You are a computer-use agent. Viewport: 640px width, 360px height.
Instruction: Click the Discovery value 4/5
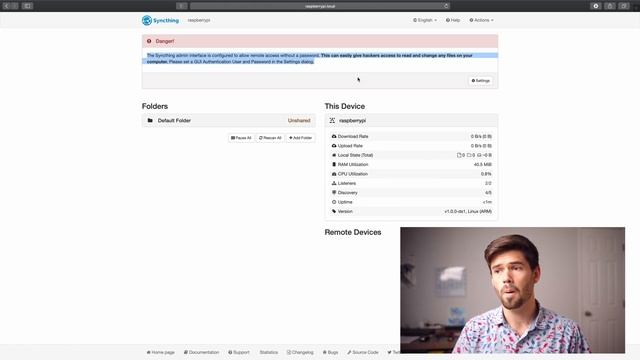[488, 193]
